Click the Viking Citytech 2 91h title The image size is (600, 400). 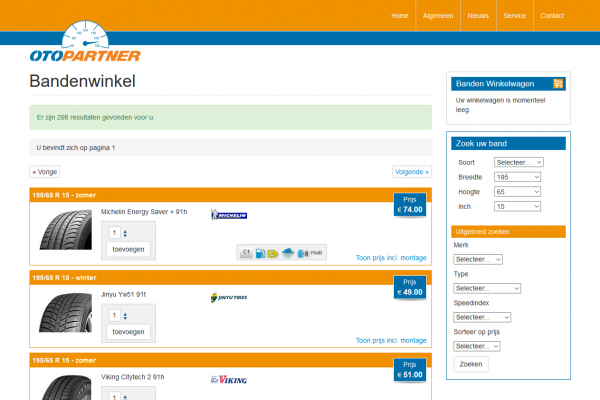click(132, 377)
